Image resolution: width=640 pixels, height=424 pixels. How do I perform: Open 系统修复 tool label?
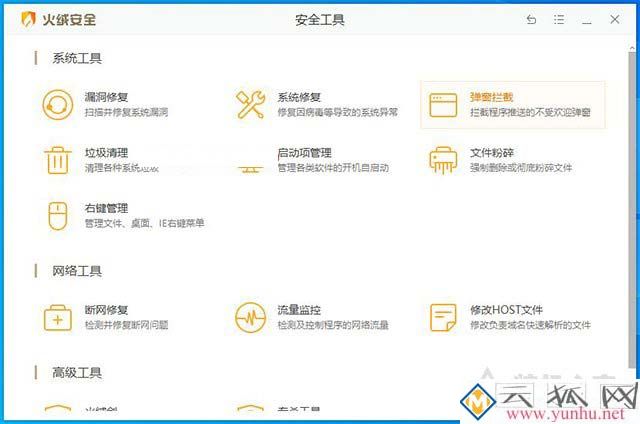pyautogui.click(x=299, y=97)
